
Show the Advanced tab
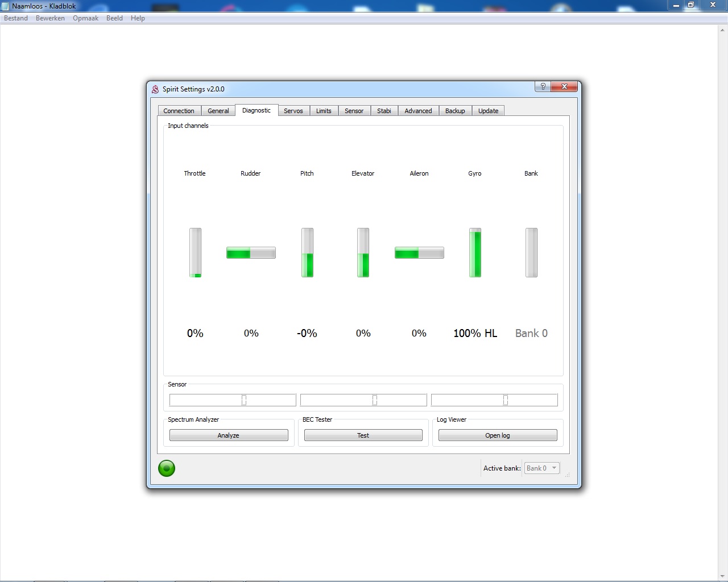coord(418,111)
